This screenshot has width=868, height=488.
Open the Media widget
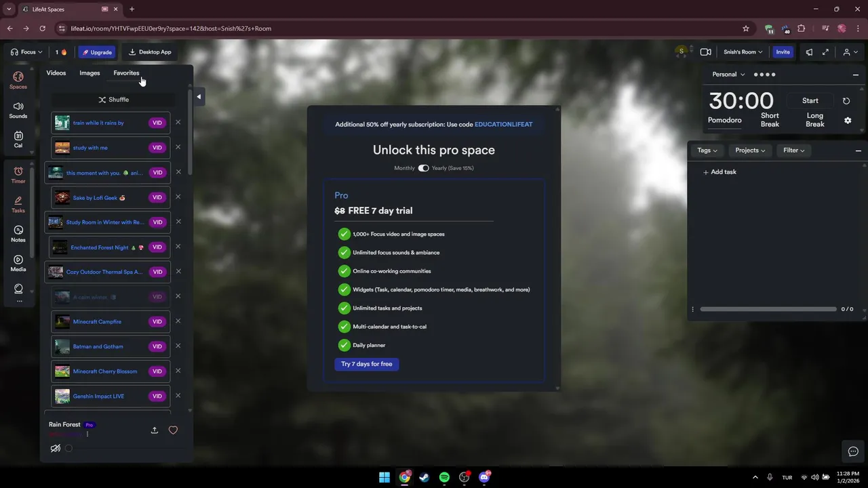18,263
